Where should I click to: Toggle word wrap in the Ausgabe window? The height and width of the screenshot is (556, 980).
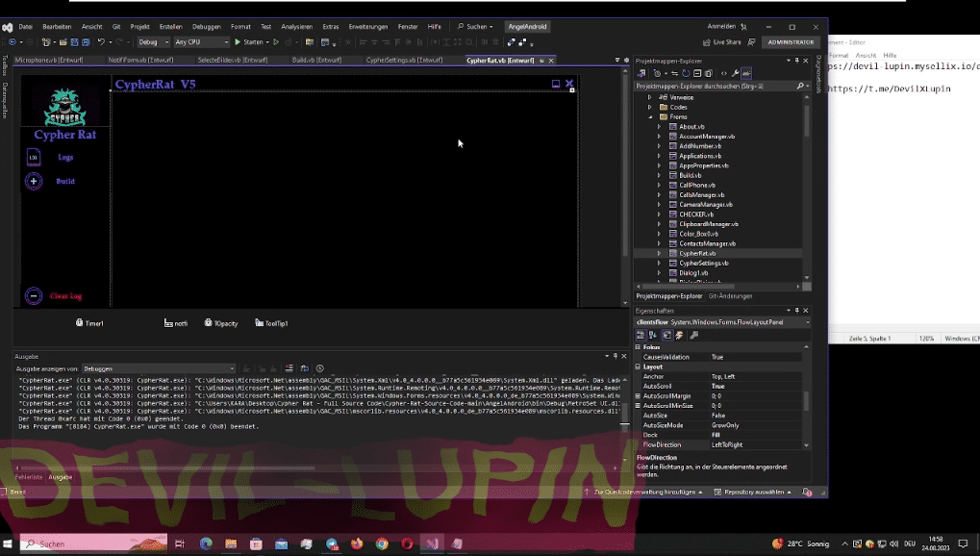pyautogui.click(x=306, y=367)
